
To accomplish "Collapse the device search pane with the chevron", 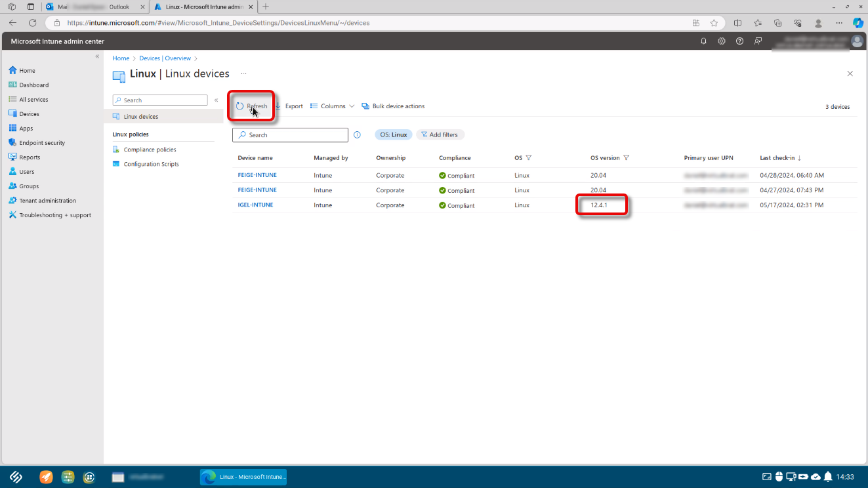I will click(x=216, y=99).
